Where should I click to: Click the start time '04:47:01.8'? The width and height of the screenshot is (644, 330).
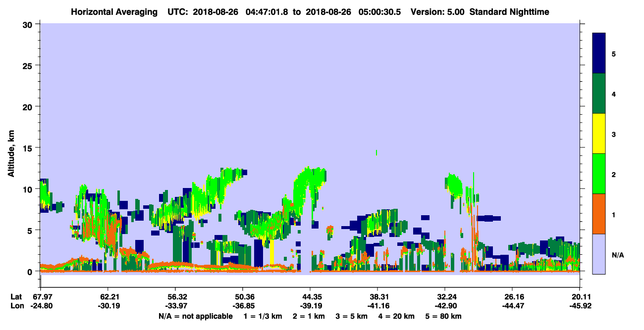(x=268, y=12)
